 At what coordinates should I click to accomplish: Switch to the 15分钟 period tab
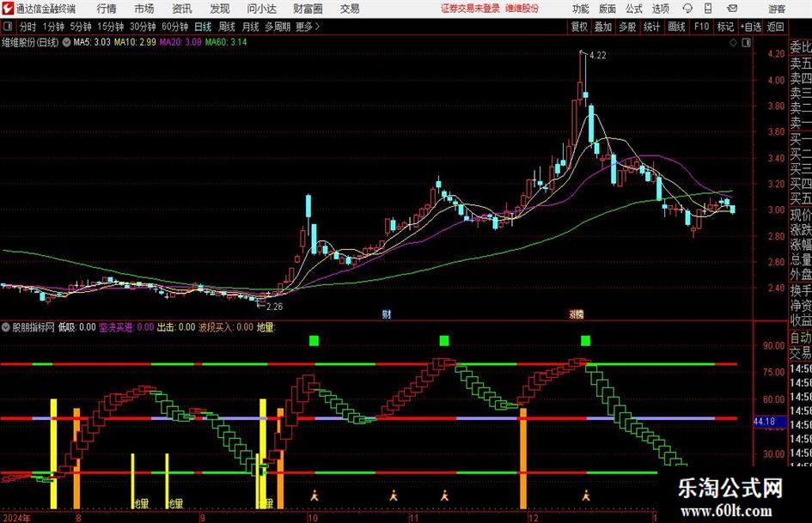[111, 27]
